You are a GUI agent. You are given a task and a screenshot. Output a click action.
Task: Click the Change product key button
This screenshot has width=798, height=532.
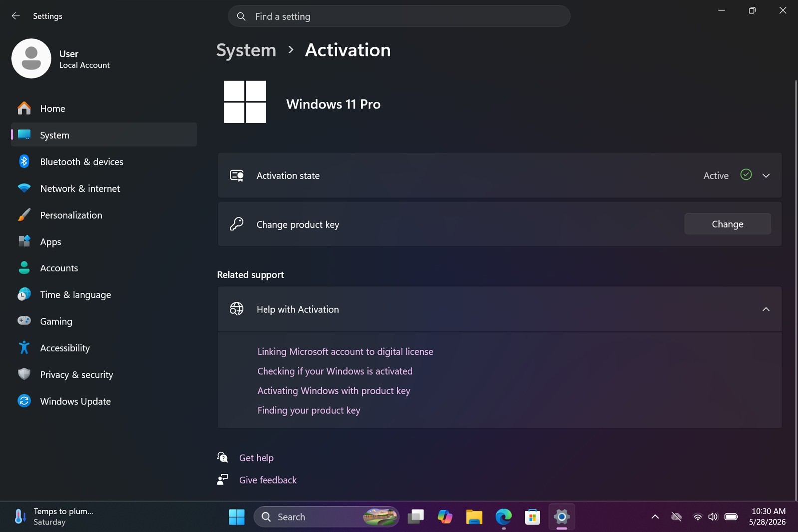pos(727,224)
